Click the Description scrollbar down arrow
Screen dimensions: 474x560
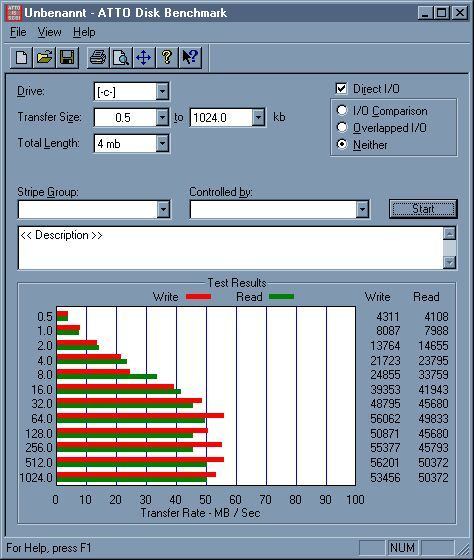tap(449, 262)
